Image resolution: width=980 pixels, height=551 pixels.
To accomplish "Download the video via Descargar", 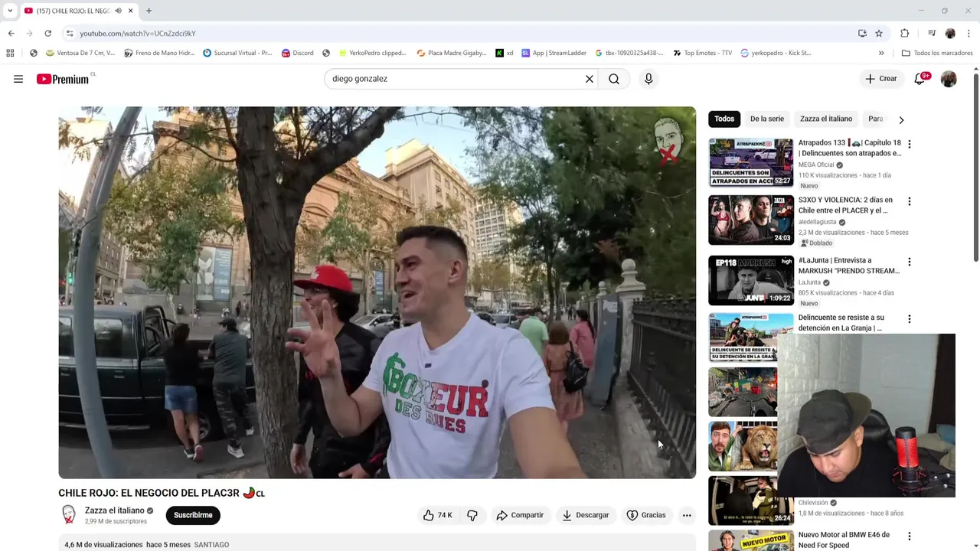I will pos(586,515).
